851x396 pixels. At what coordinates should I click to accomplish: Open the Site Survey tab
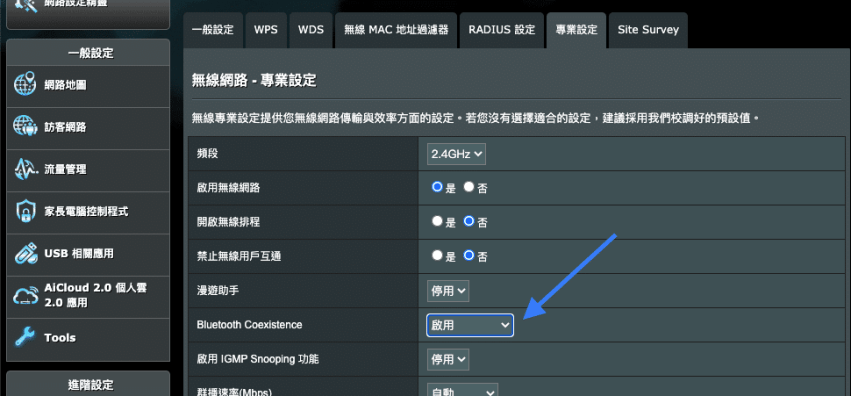coord(648,30)
